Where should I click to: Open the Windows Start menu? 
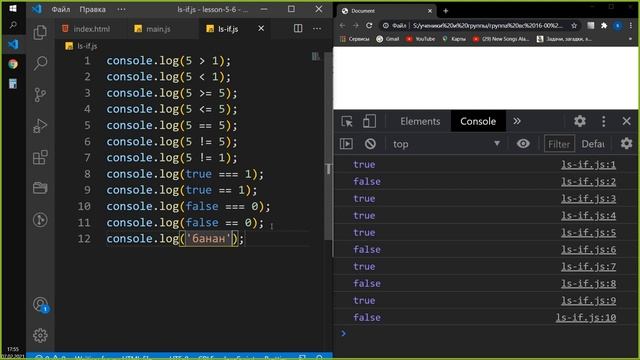13,8
